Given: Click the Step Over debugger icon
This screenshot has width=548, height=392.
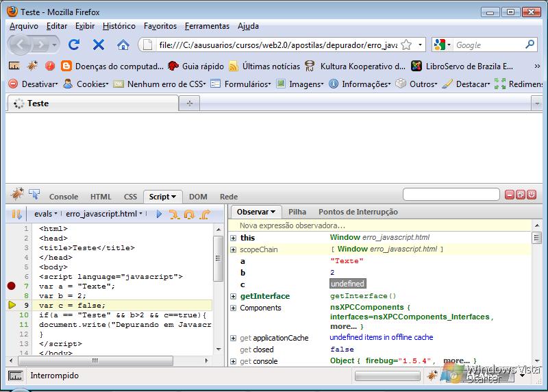Looking at the screenshot, I should coord(189,215).
